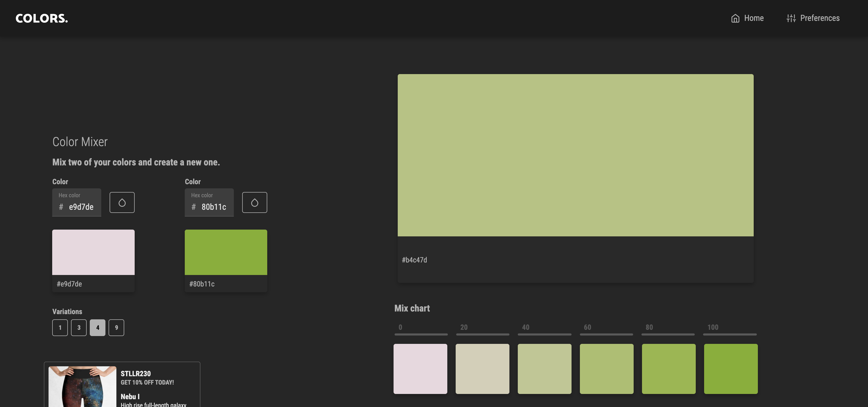The image size is (868, 407).
Task: Select the 80 percent mix chart swatch
Action: pos(669,369)
